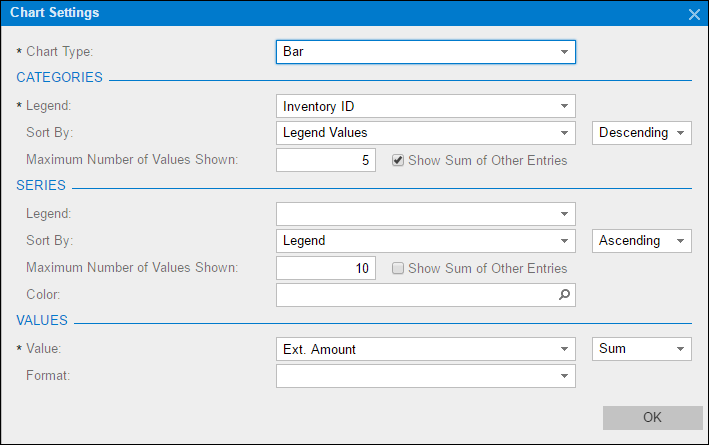709x445 pixels.
Task: Enable Series Show Sum of Other Entries checkbox
Action: point(398,268)
